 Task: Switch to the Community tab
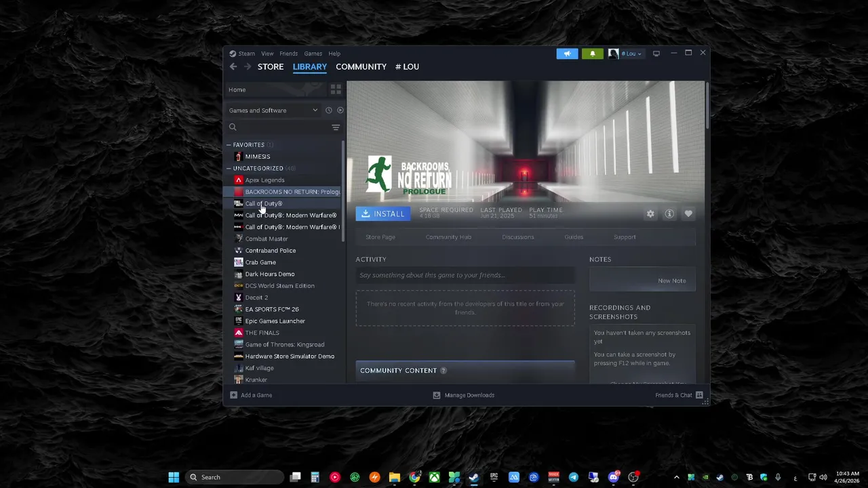[361, 66]
